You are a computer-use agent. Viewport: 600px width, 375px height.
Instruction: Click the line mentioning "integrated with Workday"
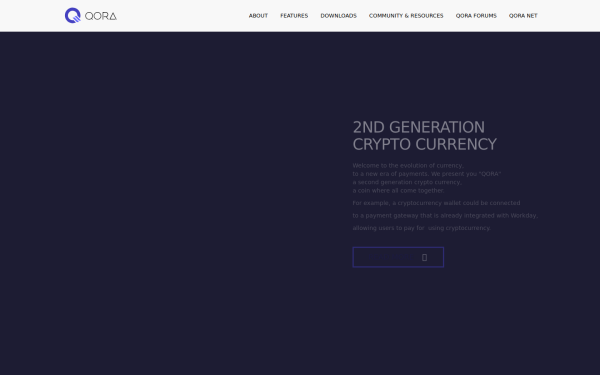coord(445,215)
